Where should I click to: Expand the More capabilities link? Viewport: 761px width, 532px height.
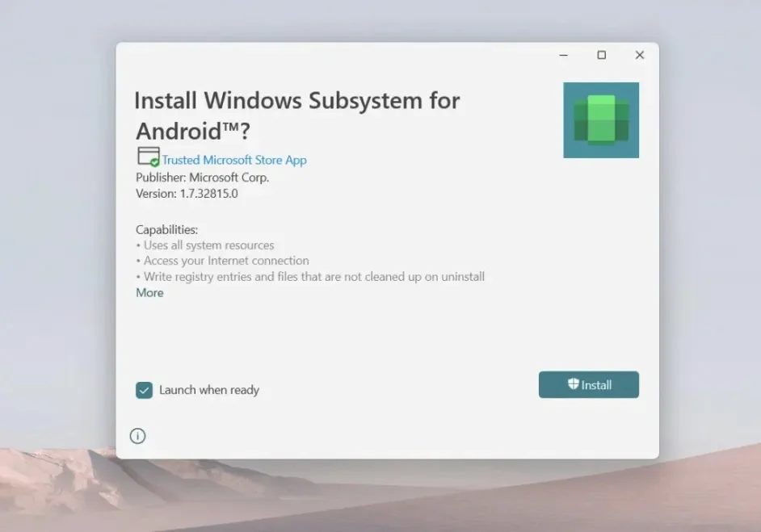click(149, 292)
